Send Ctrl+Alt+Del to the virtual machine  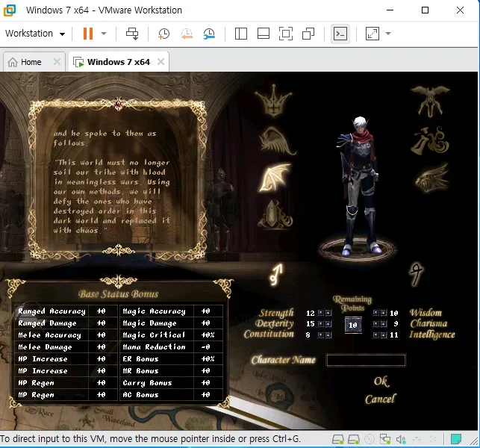pyautogui.click(x=132, y=34)
